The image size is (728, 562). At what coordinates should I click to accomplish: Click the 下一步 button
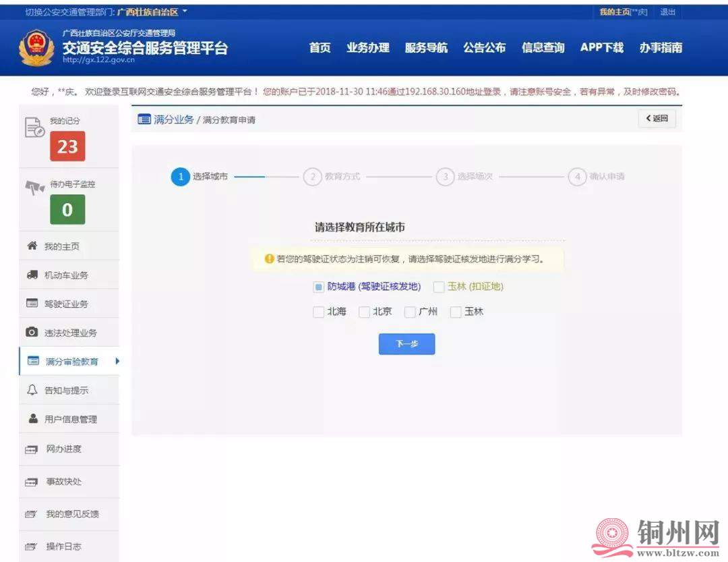click(406, 344)
